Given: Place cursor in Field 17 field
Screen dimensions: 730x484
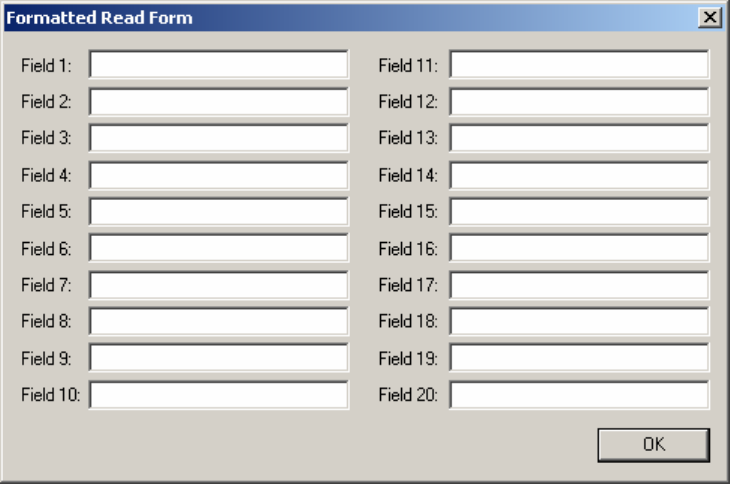Looking at the screenshot, I should pos(579,285).
